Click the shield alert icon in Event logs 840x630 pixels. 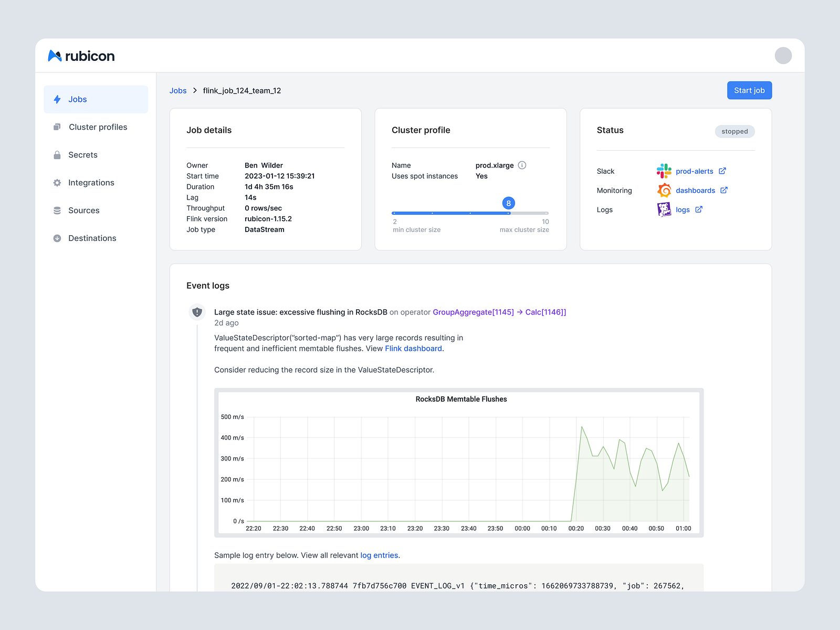click(x=197, y=312)
